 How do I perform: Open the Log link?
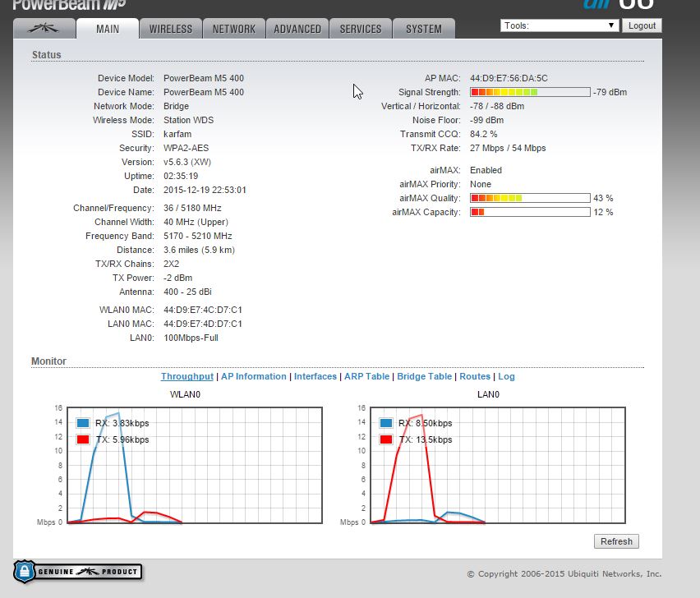[x=506, y=376]
